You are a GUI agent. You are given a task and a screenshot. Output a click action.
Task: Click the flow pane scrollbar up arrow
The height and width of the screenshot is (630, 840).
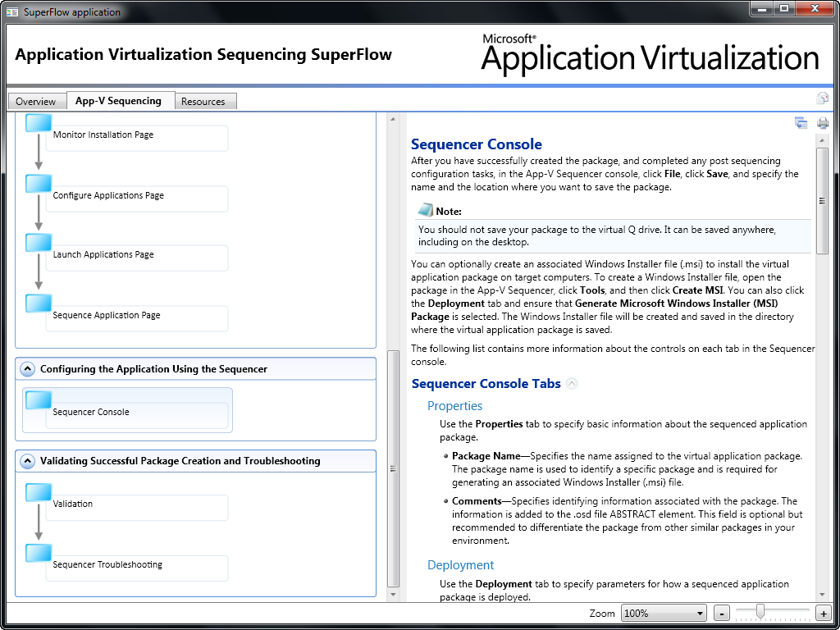coord(393,118)
